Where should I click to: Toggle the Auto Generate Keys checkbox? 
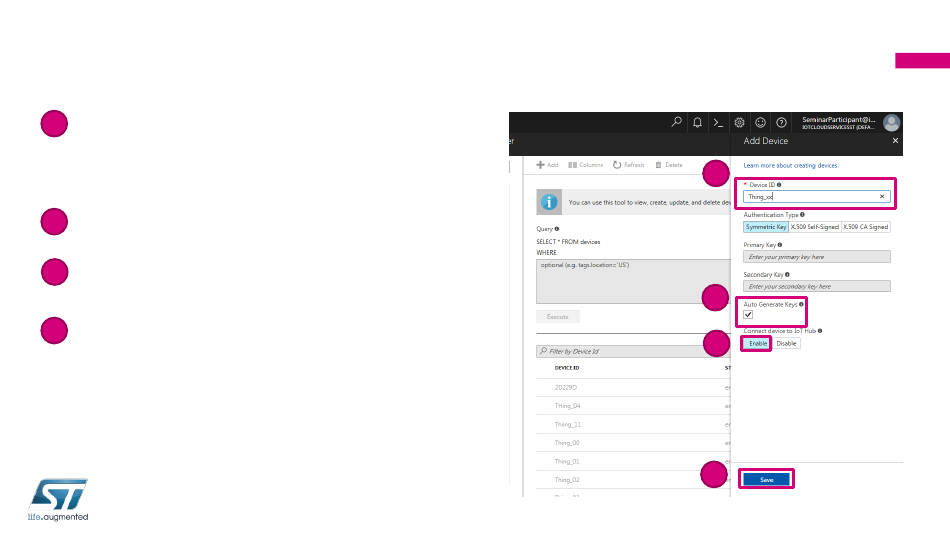pos(748,314)
